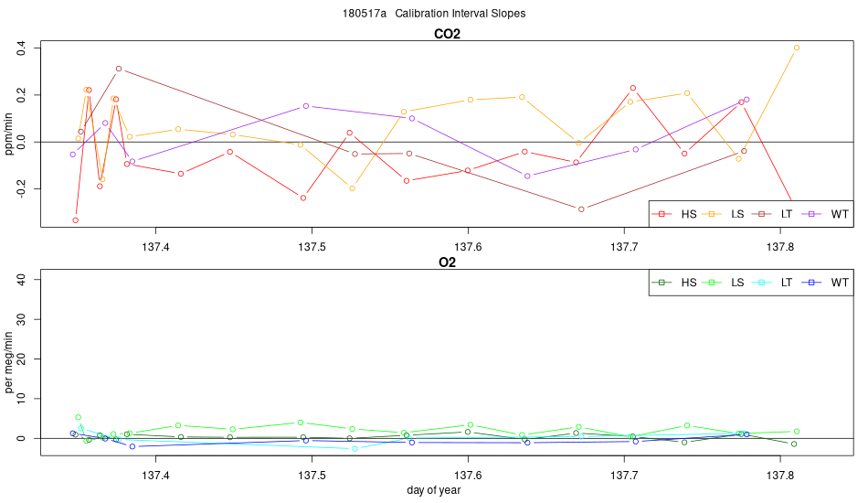Click the purple WT point near 137.5 in CO2
868x503 pixels.
coord(306,106)
